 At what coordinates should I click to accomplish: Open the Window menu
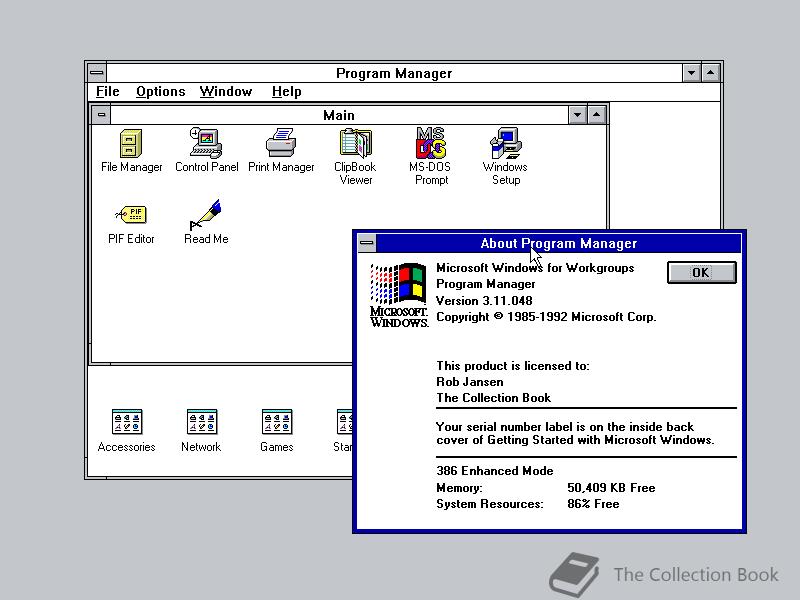(226, 92)
